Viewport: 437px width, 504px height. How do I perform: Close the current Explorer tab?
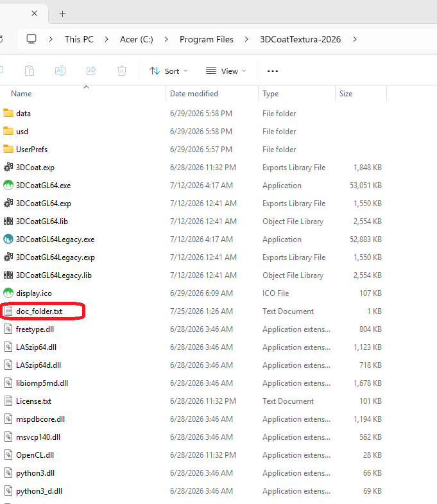coord(35,13)
